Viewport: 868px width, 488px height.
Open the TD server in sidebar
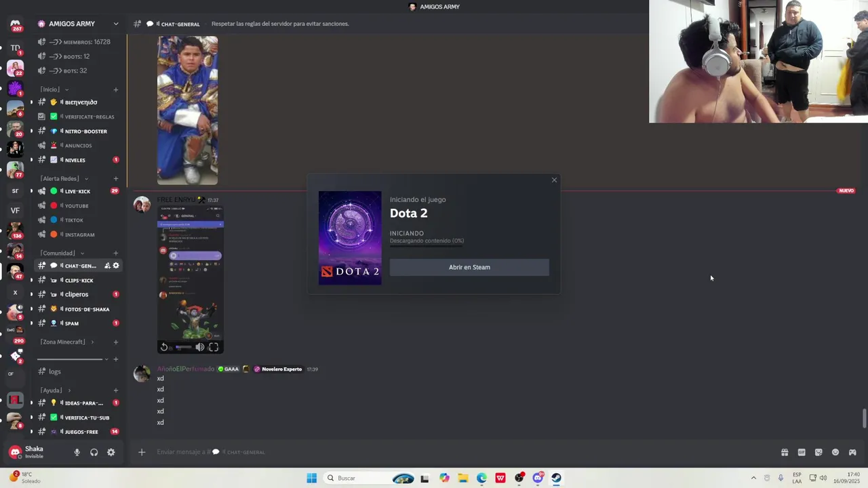[x=15, y=47]
